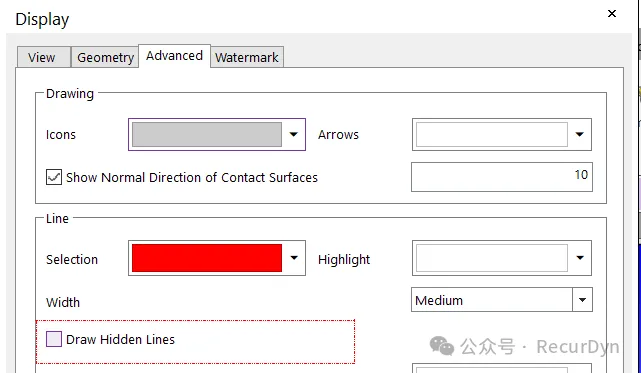Click the red Selection color swatch
The image size is (641, 373).
tap(207, 258)
